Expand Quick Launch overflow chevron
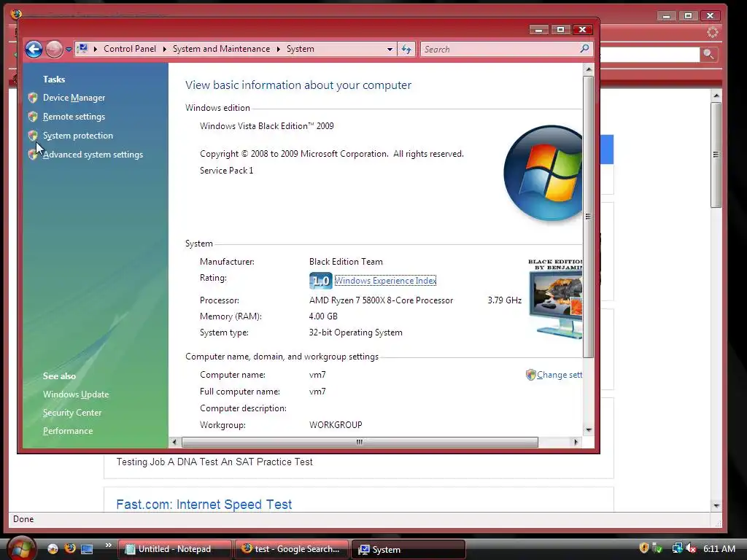The image size is (747, 560). click(x=108, y=545)
